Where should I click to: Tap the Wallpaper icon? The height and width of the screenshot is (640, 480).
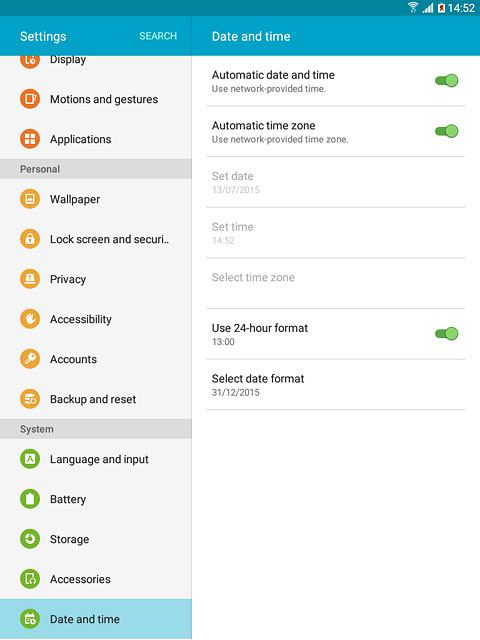30,199
